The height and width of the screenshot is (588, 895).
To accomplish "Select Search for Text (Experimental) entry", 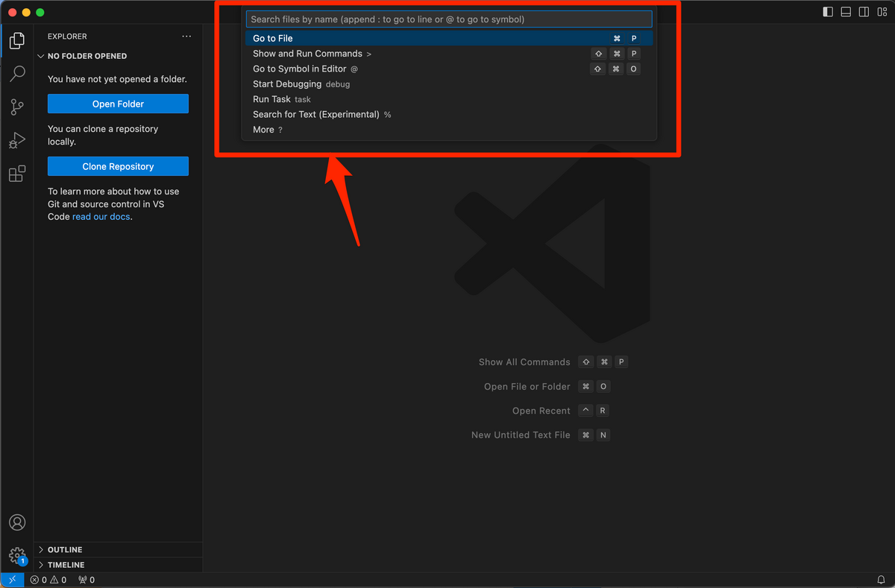I will coord(449,115).
